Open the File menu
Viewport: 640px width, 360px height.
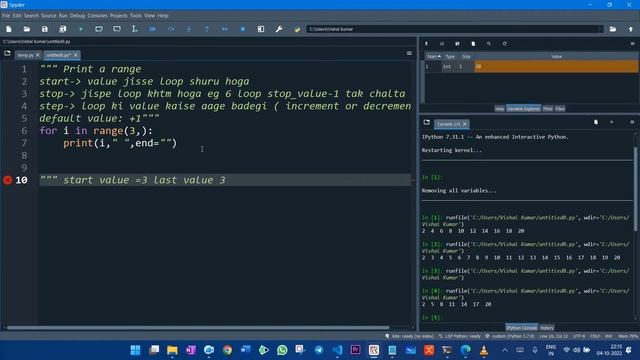pos(6,16)
